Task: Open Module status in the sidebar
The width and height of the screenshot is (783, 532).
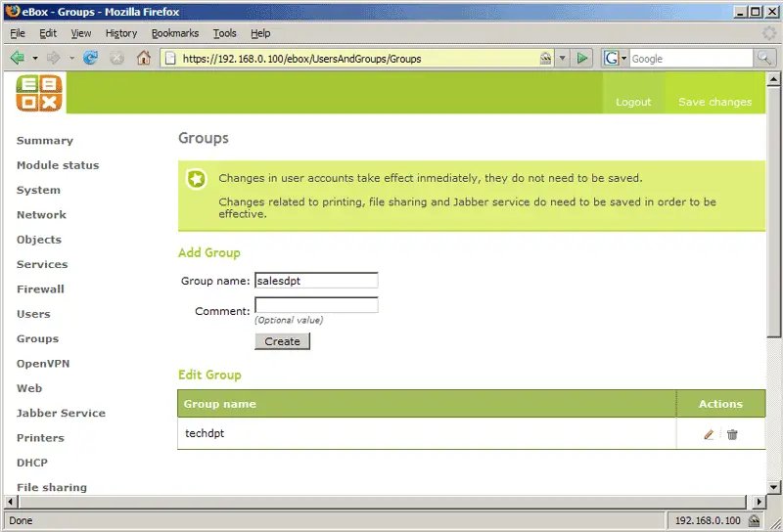Action: point(58,165)
